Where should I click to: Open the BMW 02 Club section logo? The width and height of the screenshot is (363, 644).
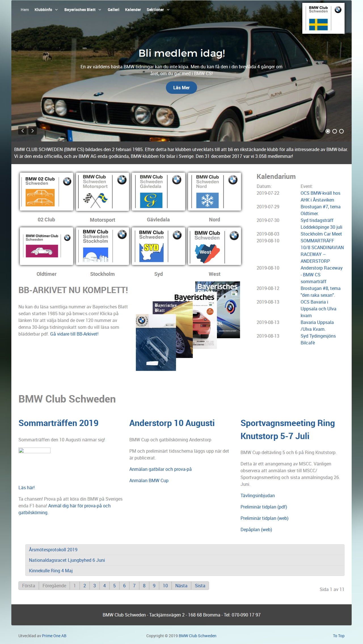(x=47, y=192)
